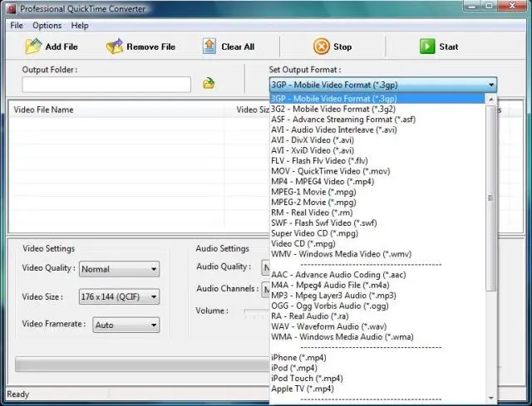
Task: Select WMV - Windows Media Video
Action: 377,254
